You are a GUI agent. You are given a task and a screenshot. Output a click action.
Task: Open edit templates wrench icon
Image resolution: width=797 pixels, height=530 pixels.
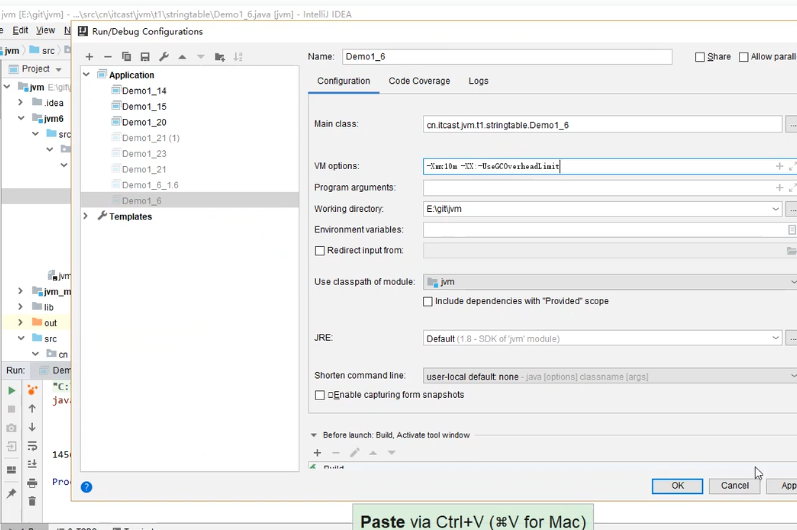tap(164, 57)
